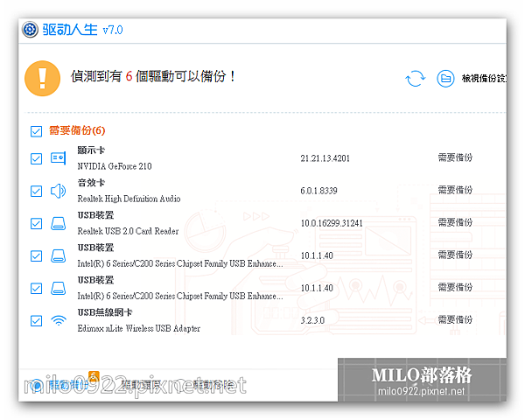Click the 顯示卡 category label
The width and height of the screenshot is (525, 420).
(x=91, y=150)
